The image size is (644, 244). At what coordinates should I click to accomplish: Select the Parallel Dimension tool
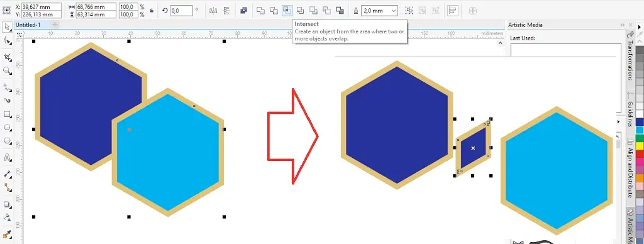tap(7, 174)
